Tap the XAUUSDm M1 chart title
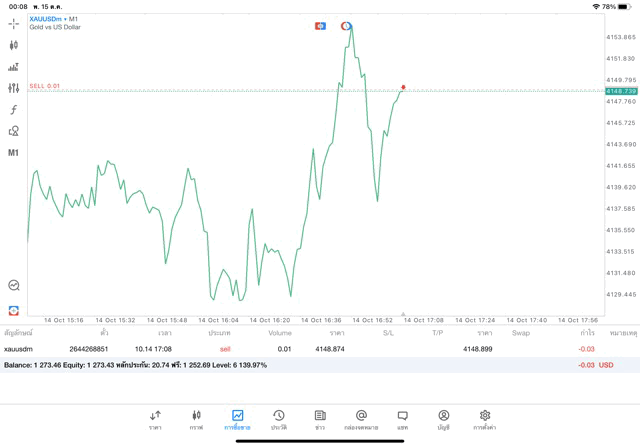 55,19
